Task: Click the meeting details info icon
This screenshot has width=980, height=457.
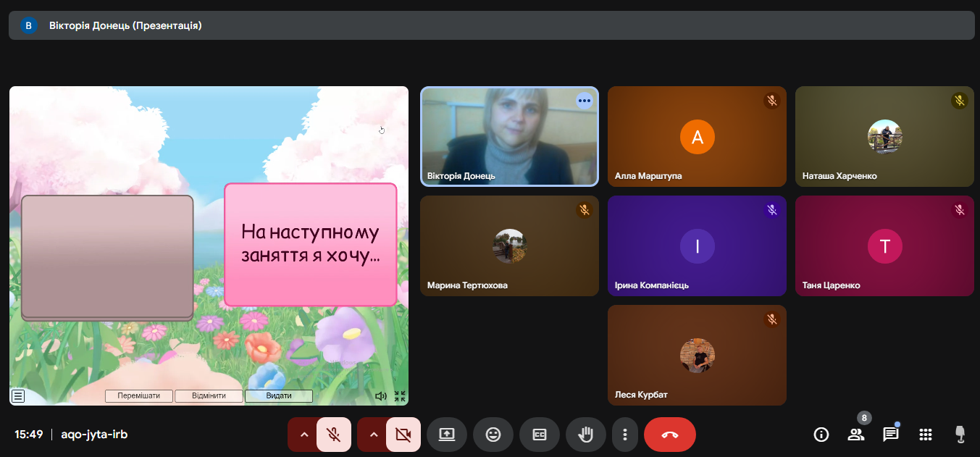Action: click(821, 435)
